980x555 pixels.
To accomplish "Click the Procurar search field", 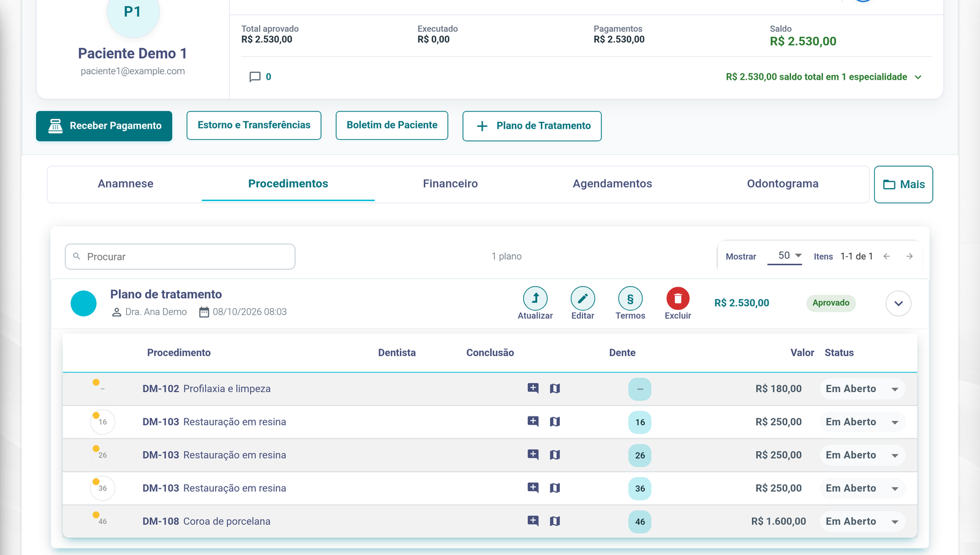I will click(180, 257).
